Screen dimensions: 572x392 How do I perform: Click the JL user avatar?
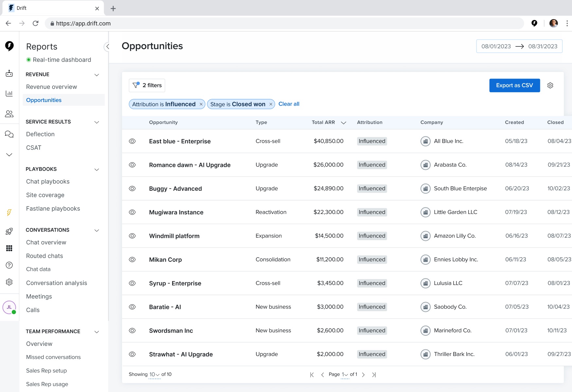(9, 307)
